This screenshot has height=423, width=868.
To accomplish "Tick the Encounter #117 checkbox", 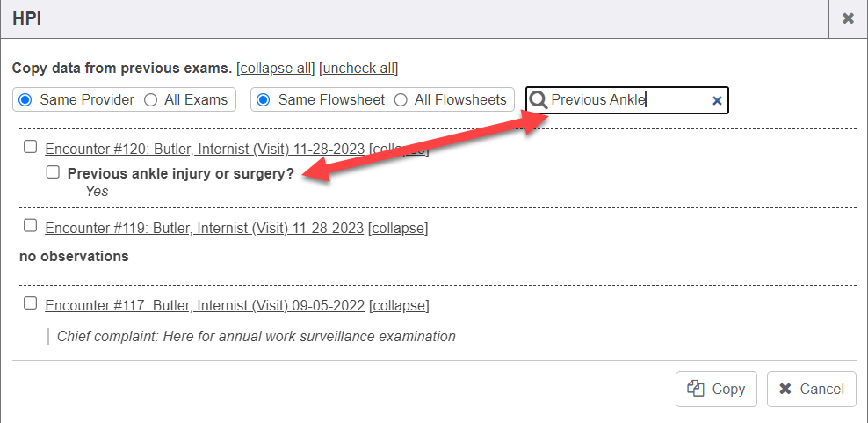I will 31,303.
